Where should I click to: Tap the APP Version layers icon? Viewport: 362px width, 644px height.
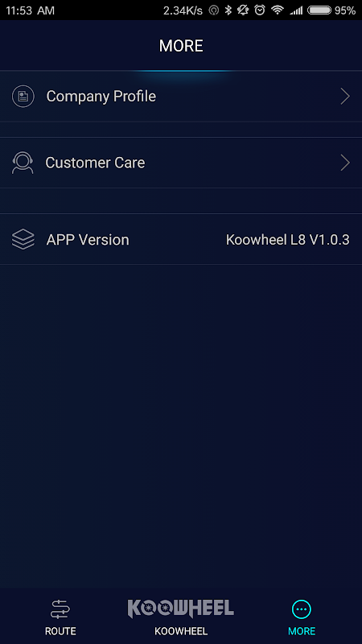point(23,239)
